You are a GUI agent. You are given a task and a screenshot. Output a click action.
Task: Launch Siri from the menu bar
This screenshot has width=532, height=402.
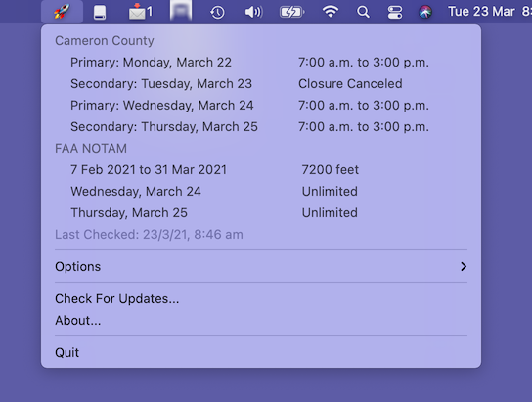point(425,12)
